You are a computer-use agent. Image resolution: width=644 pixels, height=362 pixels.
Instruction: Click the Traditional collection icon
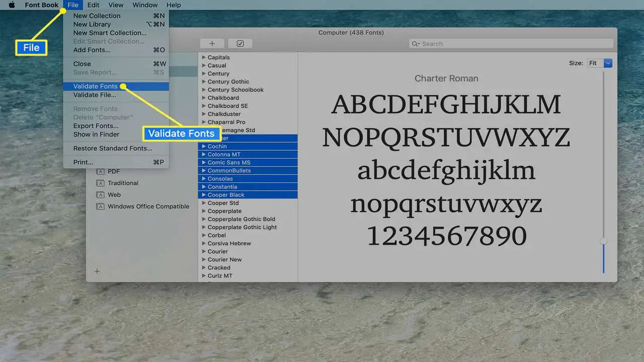point(100,183)
